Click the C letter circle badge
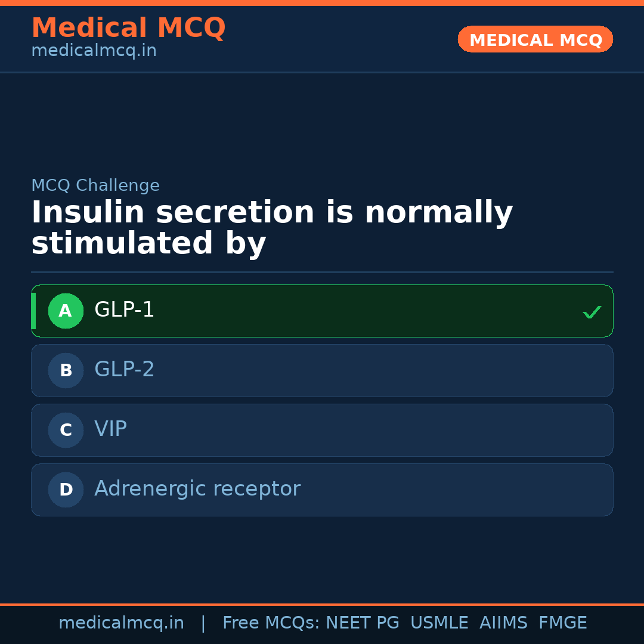This screenshot has height=644, width=644. (66, 430)
